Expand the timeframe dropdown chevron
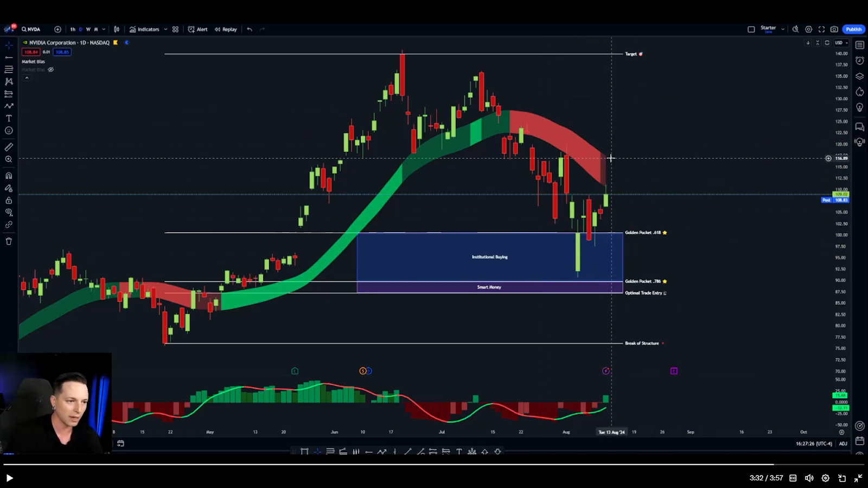The height and width of the screenshot is (488, 868). 103,29
